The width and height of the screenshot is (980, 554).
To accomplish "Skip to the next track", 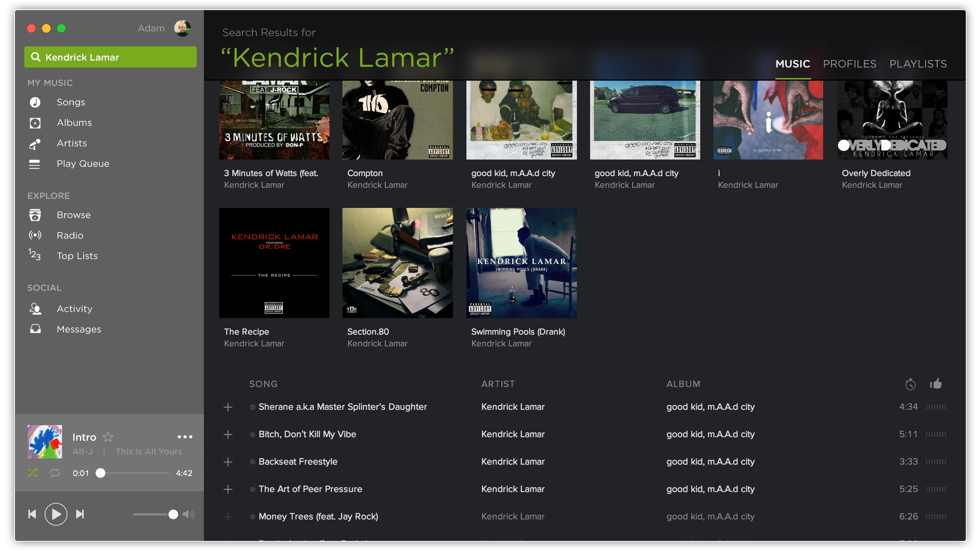I will (x=80, y=514).
